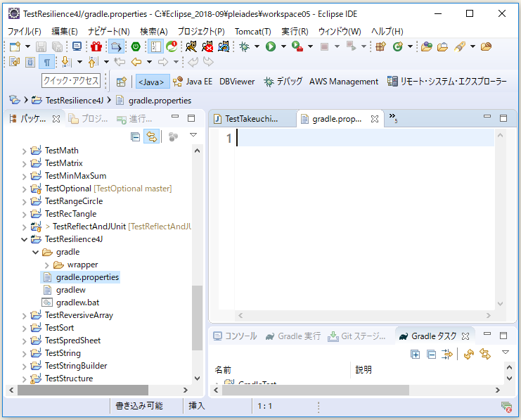
Task: Click the New Java package icon
Action: point(380,46)
